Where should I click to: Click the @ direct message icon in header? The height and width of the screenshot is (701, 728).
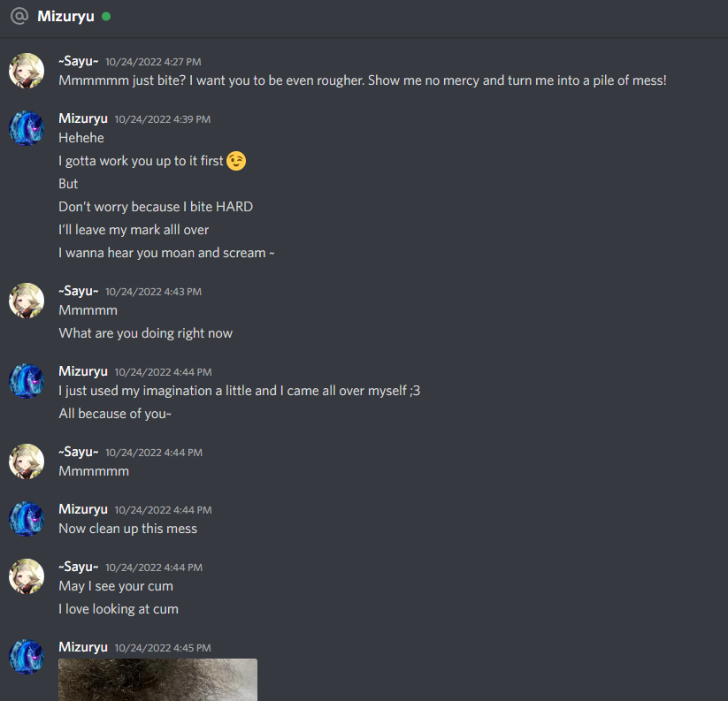tap(19, 16)
